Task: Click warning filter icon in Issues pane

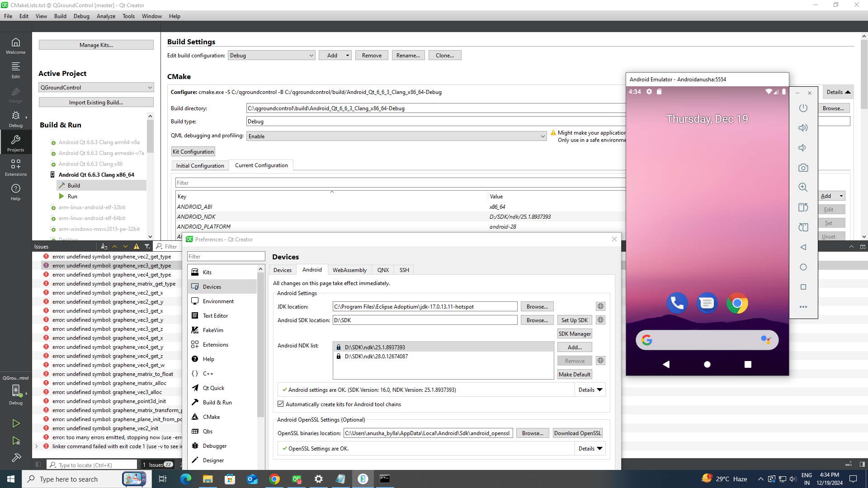Action: pos(137,246)
